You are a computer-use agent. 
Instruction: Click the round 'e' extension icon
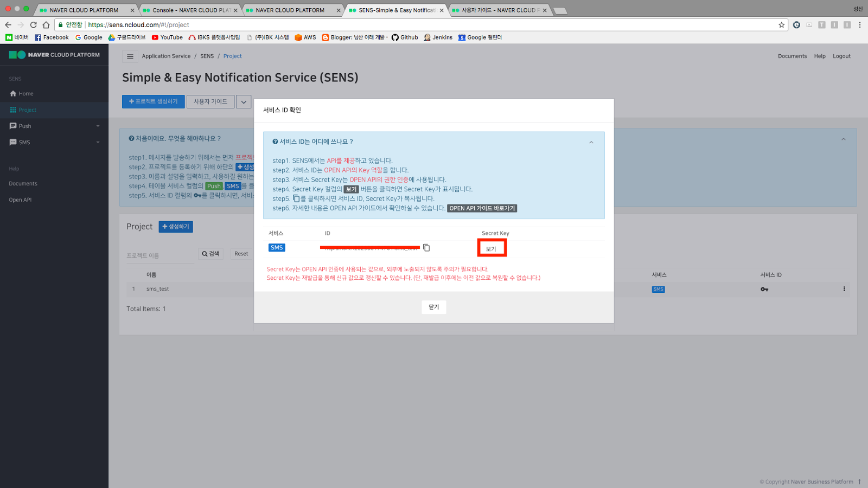796,25
